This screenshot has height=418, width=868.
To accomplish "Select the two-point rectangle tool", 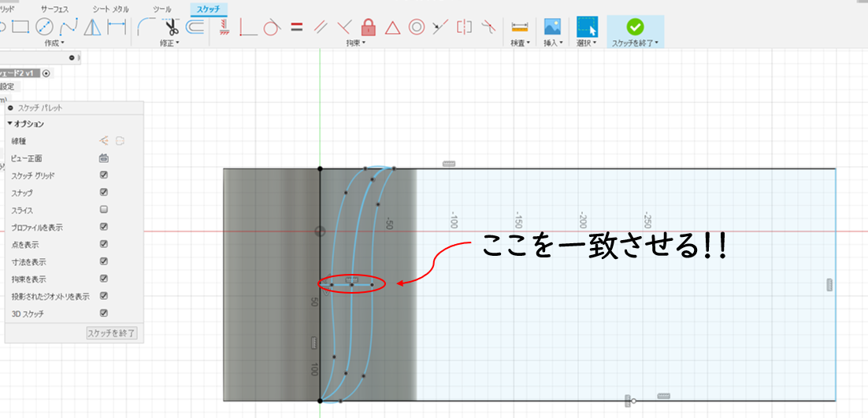I will (x=20, y=27).
